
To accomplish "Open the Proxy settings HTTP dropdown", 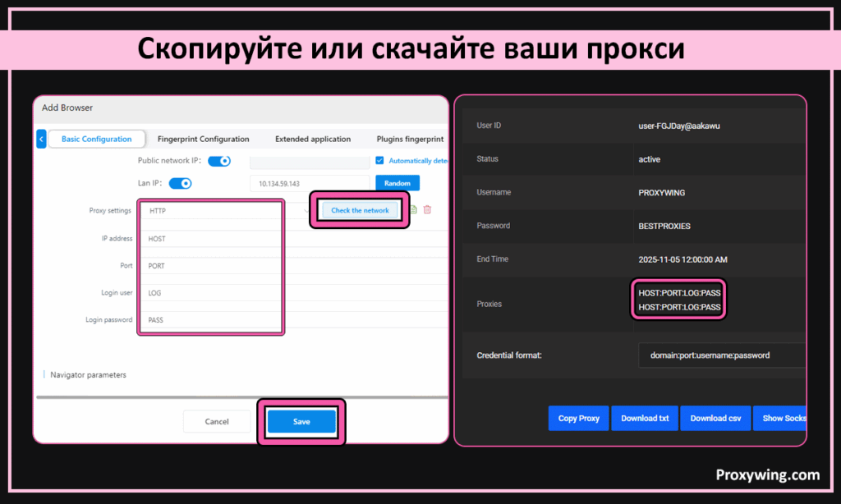I will pos(211,211).
